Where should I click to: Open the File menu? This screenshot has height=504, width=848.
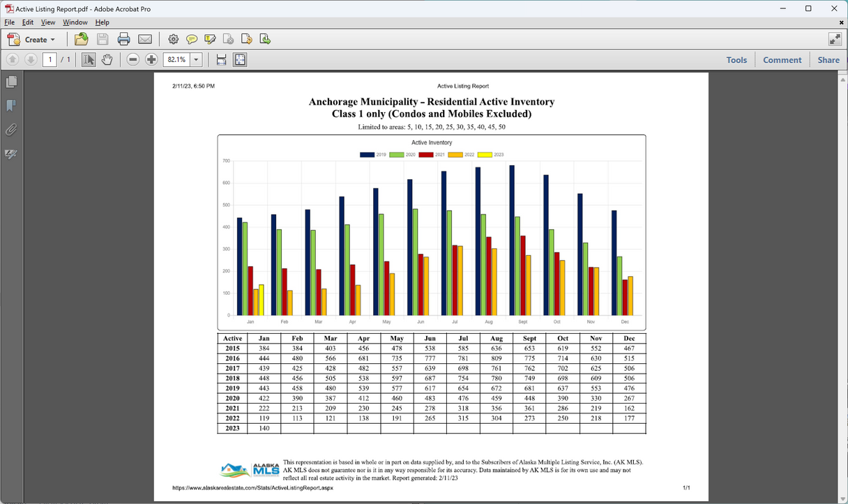click(9, 22)
